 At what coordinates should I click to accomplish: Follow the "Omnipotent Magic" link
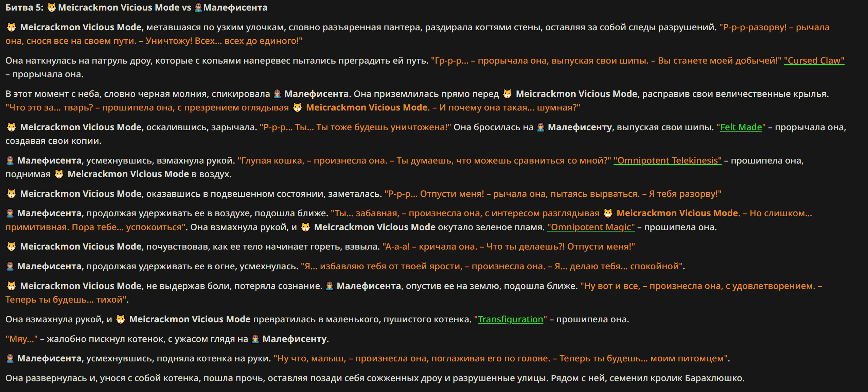pyautogui.click(x=591, y=227)
